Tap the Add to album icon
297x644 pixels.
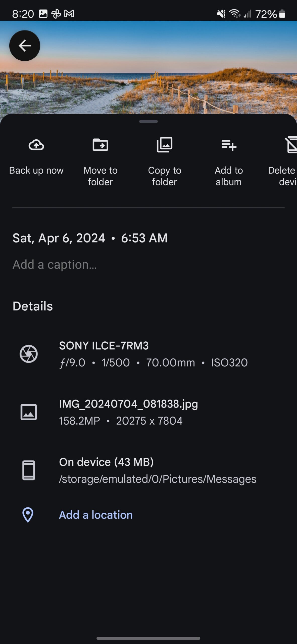coord(229,145)
